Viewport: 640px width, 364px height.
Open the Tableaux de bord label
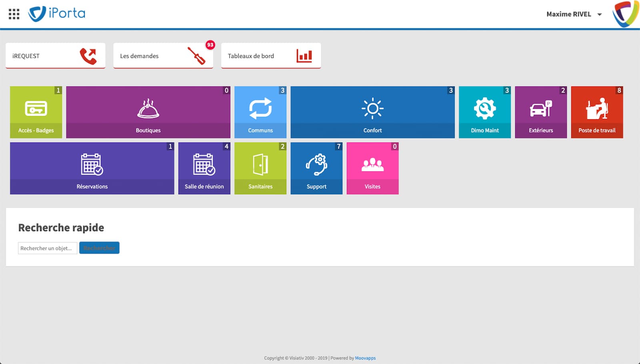click(x=251, y=56)
